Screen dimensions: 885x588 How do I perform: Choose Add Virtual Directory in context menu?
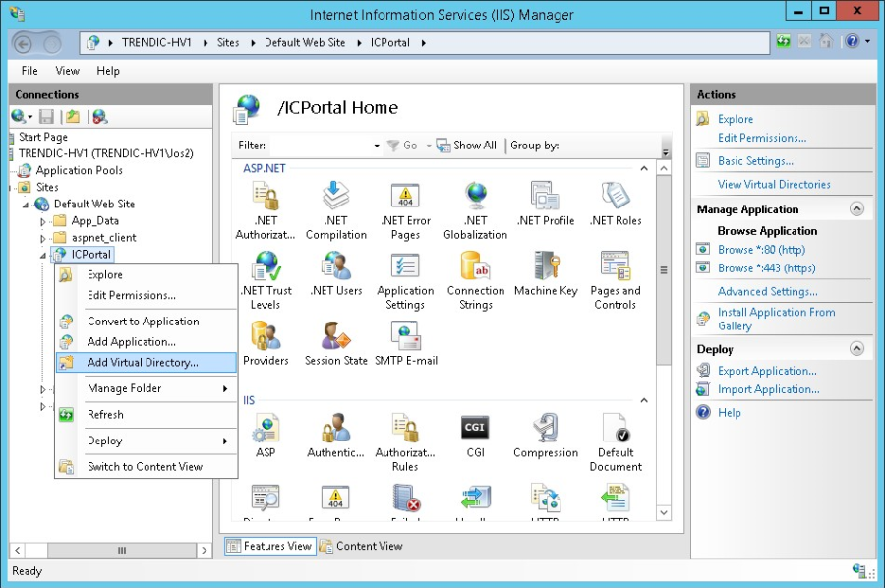147,362
